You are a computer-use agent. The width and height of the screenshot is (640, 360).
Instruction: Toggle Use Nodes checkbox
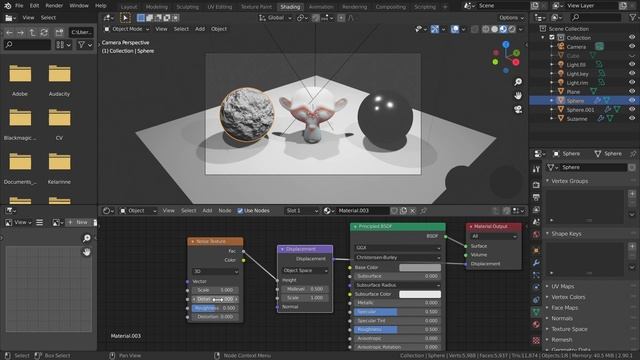[240, 211]
